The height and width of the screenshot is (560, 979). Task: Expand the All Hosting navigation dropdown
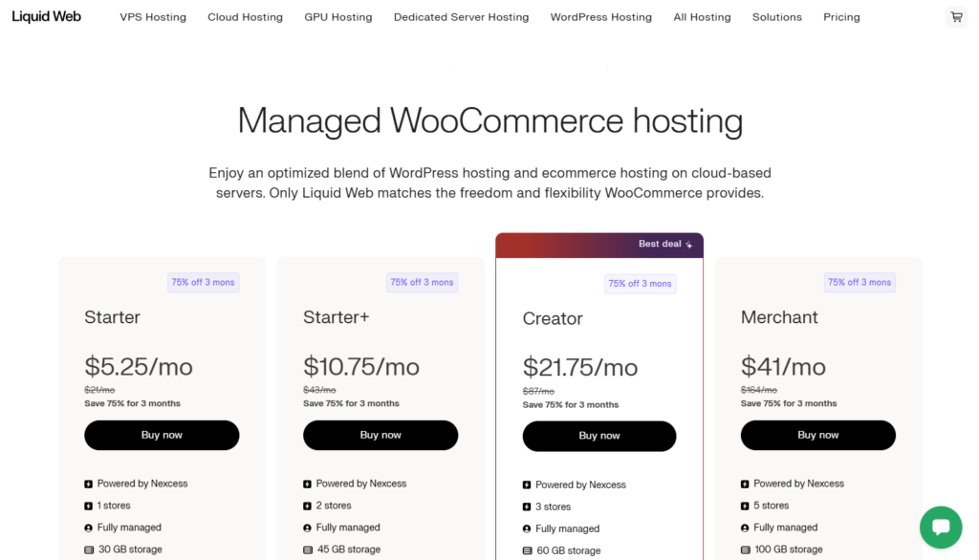click(702, 16)
